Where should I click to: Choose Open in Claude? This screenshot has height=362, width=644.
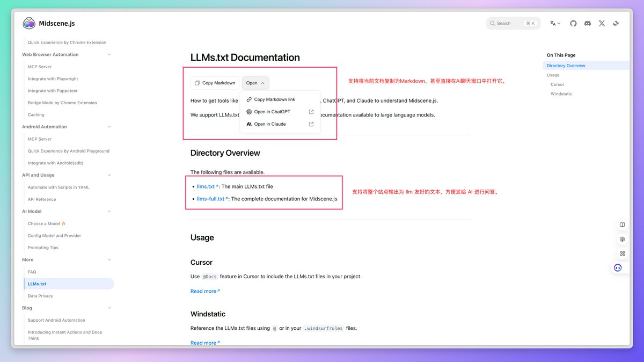[x=280, y=124]
